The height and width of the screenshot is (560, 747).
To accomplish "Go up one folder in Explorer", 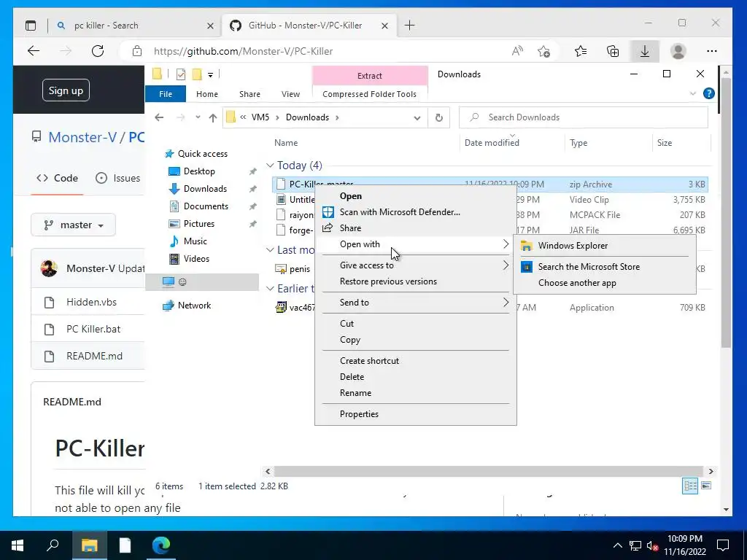I will (x=212, y=117).
